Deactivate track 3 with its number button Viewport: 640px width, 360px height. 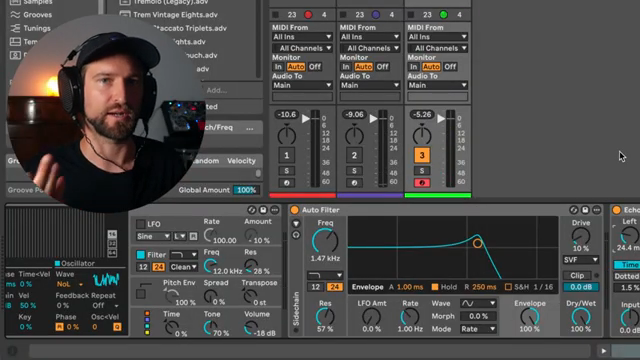[422, 155]
